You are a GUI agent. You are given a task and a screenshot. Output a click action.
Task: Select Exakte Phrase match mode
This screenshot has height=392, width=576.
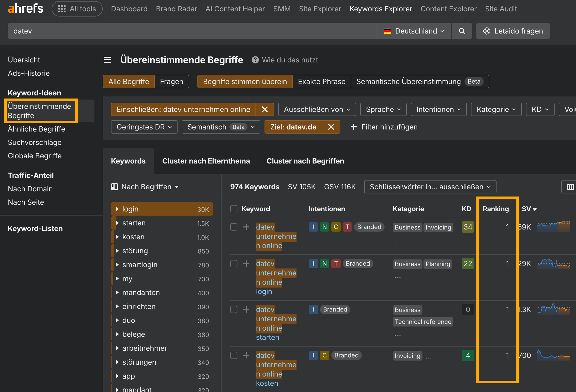322,81
